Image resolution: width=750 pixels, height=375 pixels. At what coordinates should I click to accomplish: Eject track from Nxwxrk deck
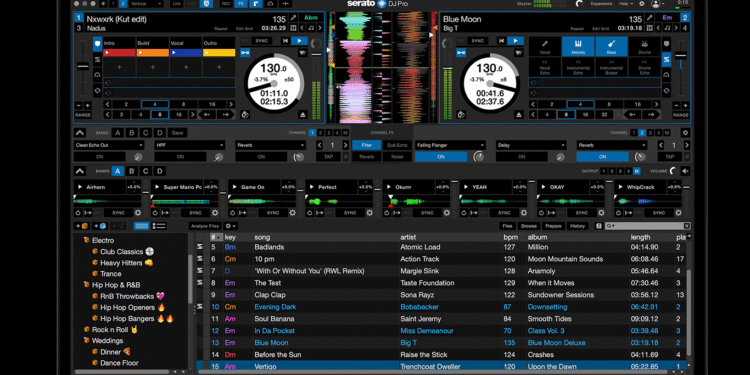tap(302, 115)
